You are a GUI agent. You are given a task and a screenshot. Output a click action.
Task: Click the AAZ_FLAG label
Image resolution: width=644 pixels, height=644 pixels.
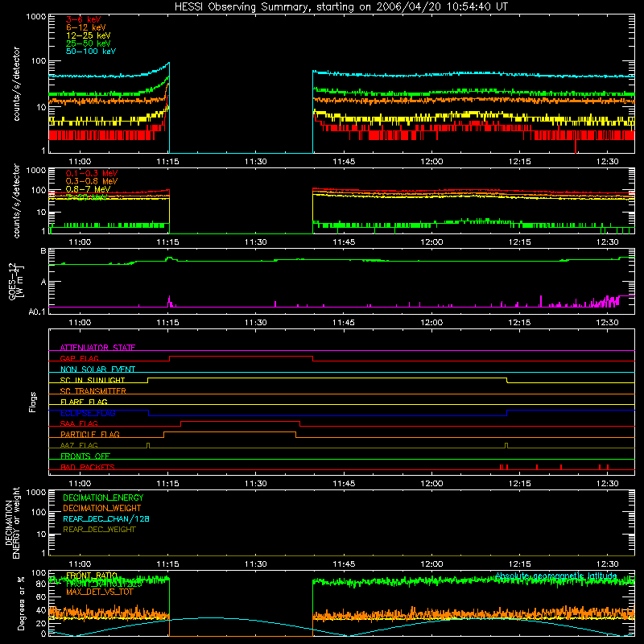79,445
